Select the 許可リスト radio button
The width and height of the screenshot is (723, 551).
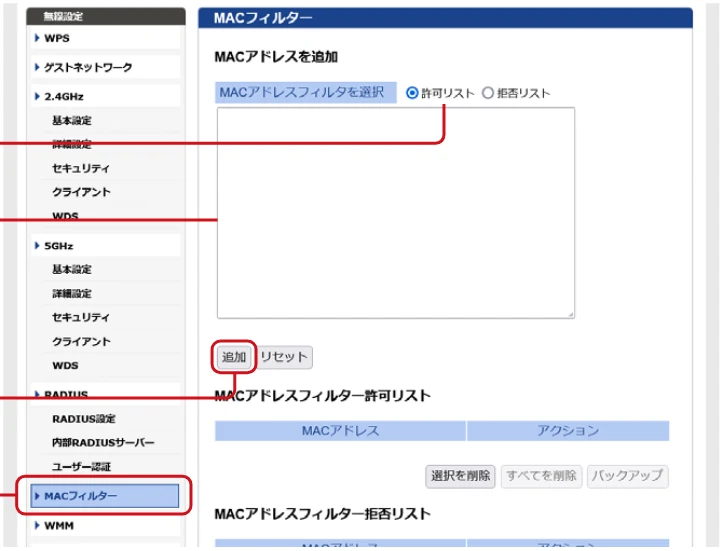pos(412,93)
